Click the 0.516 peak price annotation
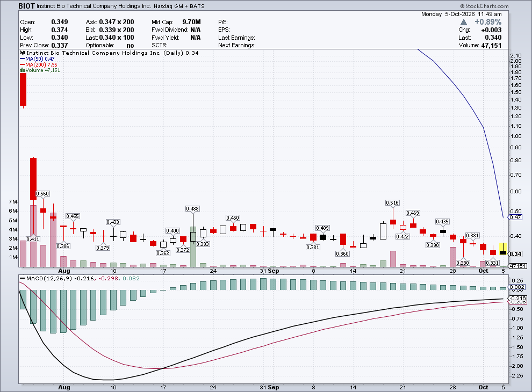Viewport: 532px width, 392px height. 392,203
